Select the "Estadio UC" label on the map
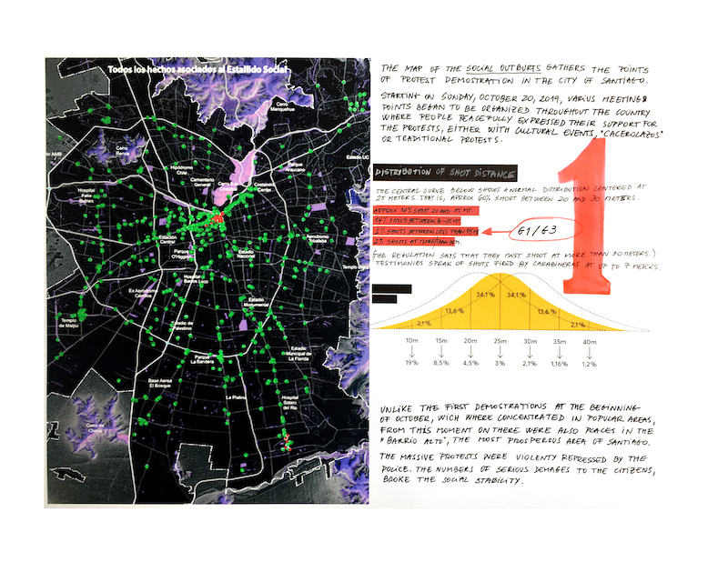Screen dimensions: 728x562 click(358, 157)
